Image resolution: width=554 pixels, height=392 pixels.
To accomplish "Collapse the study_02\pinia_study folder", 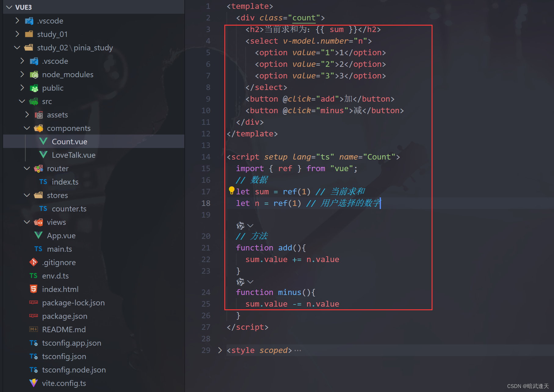I will (x=17, y=47).
